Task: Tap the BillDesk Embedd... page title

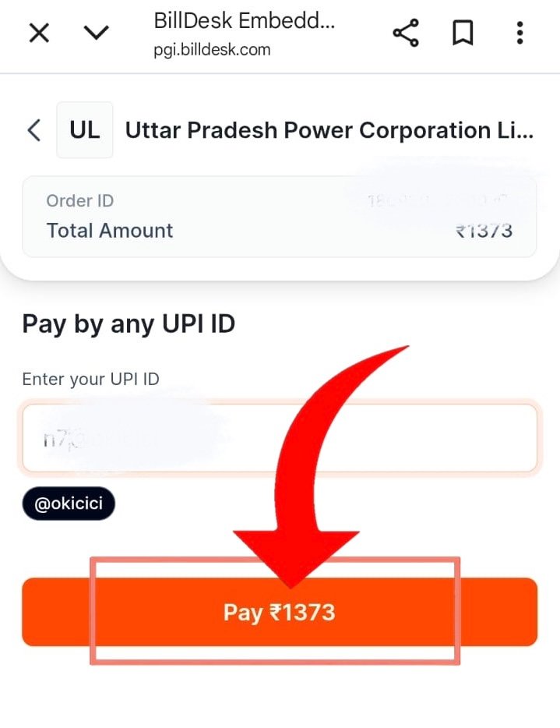Action: click(x=244, y=21)
